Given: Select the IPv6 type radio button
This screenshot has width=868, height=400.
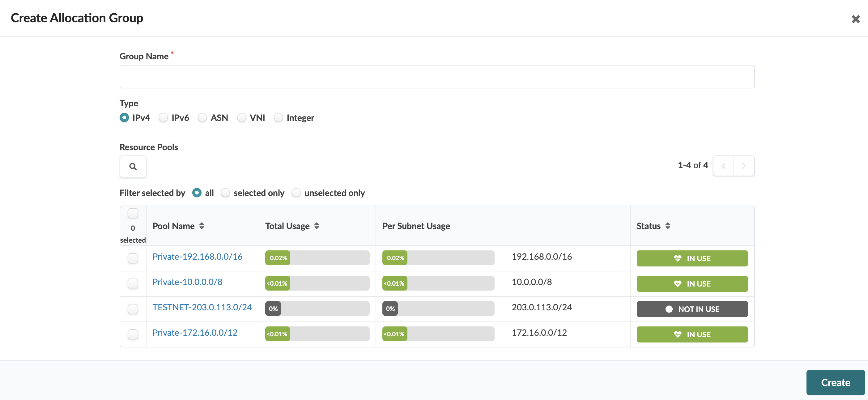Looking at the screenshot, I should pyautogui.click(x=164, y=117).
